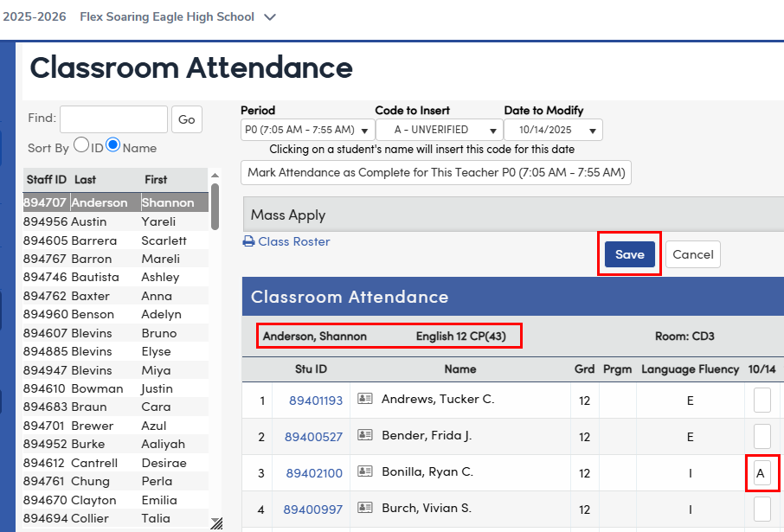
Task: Open the Period dropdown P0 (7:05 AM - 7:55 AM)
Action: point(307,130)
